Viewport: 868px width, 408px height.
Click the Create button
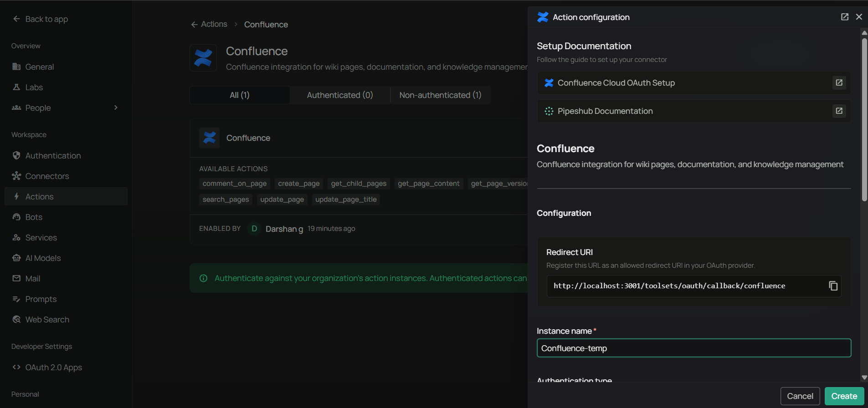[844, 396]
